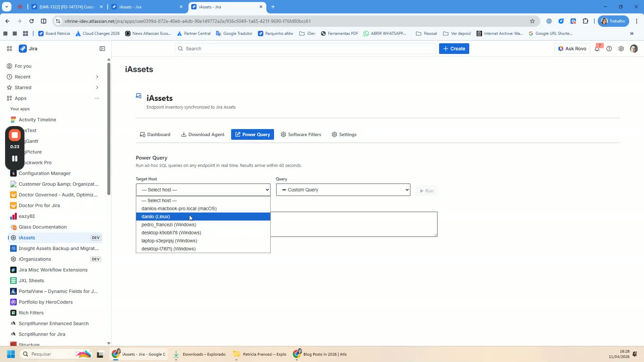Open the notifications bell icon
The image size is (644, 362).
coord(597,49)
